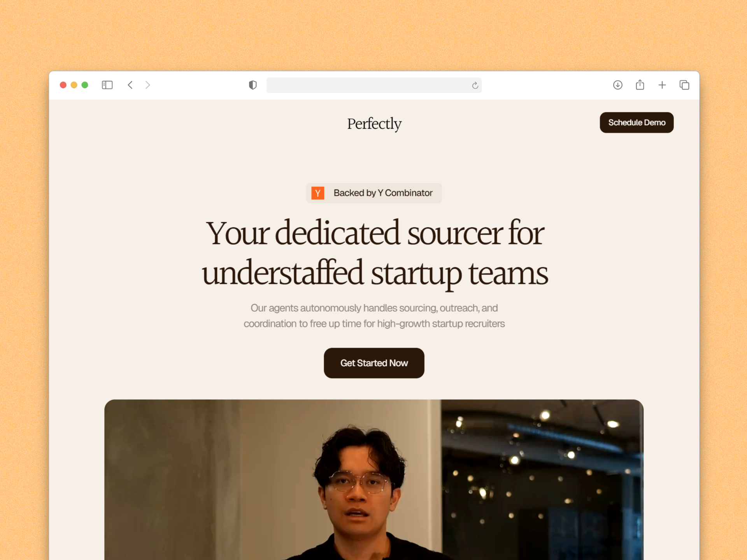
Task: Click the Schedule Demo button
Action: (637, 122)
